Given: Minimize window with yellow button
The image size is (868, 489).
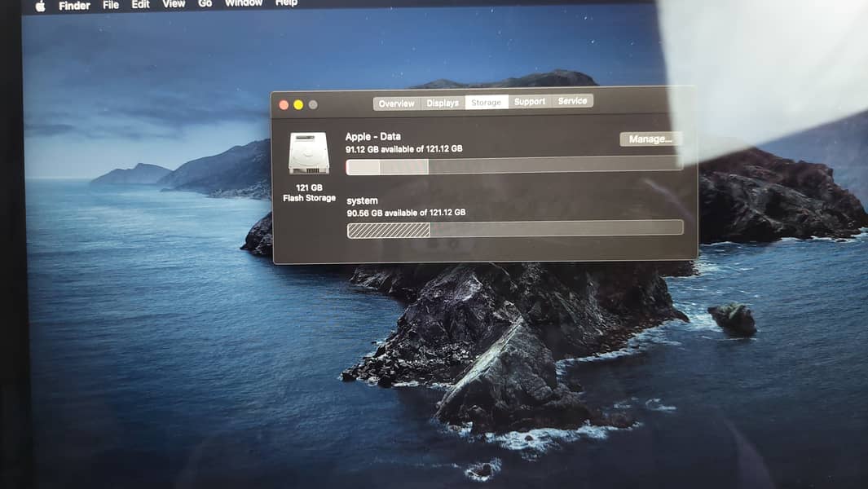Looking at the screenshot, I should coord(298,104).
